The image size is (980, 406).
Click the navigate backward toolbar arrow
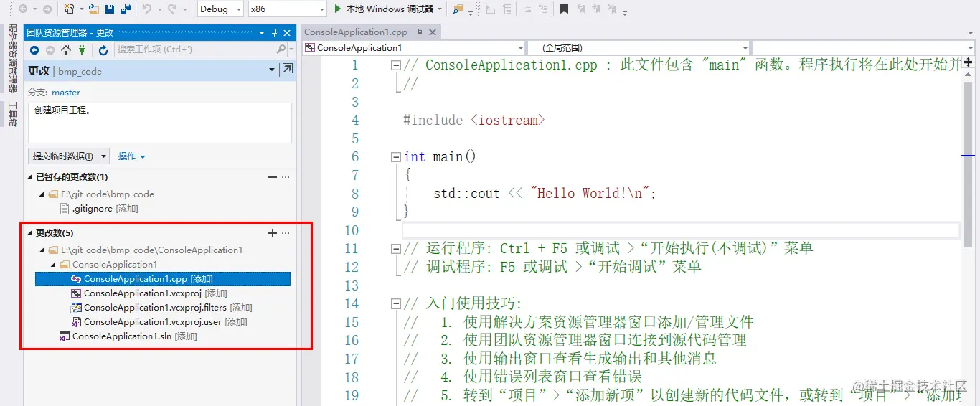click(23, 9)
